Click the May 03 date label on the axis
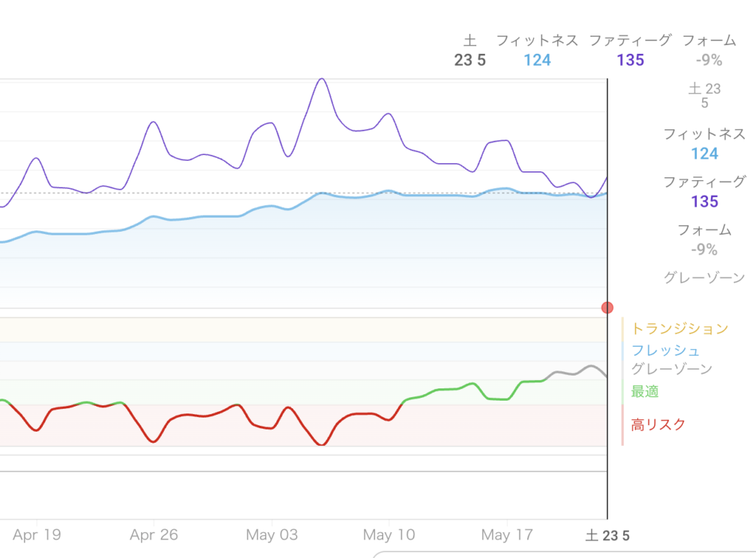Viewport: 756px width, 558px height. [272, 534]
